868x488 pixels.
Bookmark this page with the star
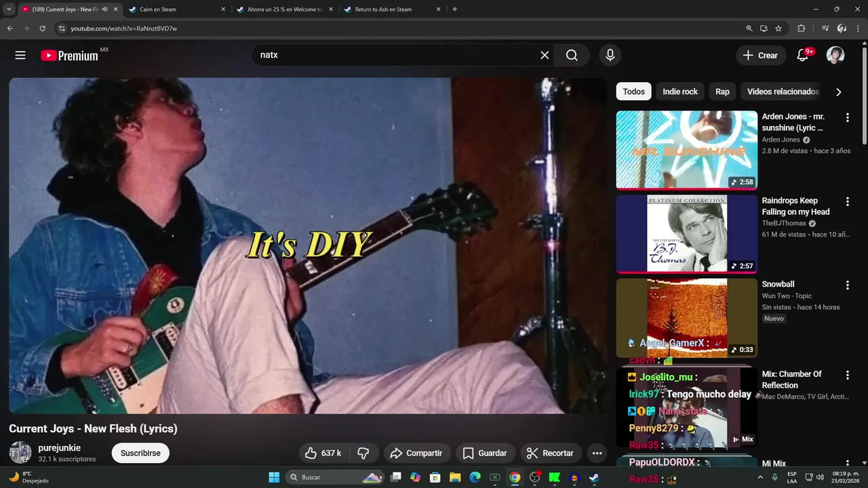778,28
